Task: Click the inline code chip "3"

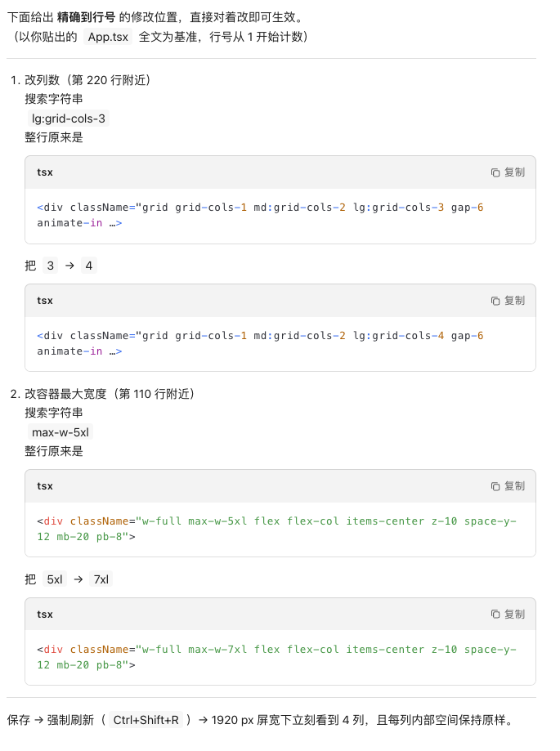Action: click(x=51, y=266)
